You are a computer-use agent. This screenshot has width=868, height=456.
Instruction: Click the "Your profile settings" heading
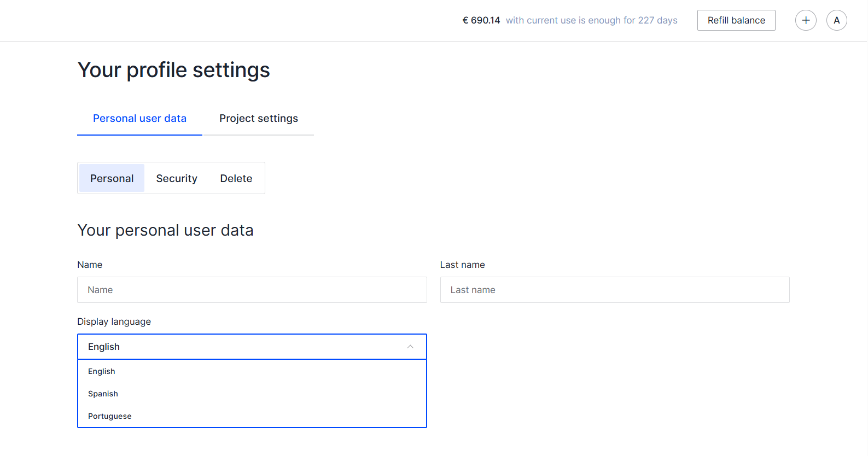tap(174, 70)
